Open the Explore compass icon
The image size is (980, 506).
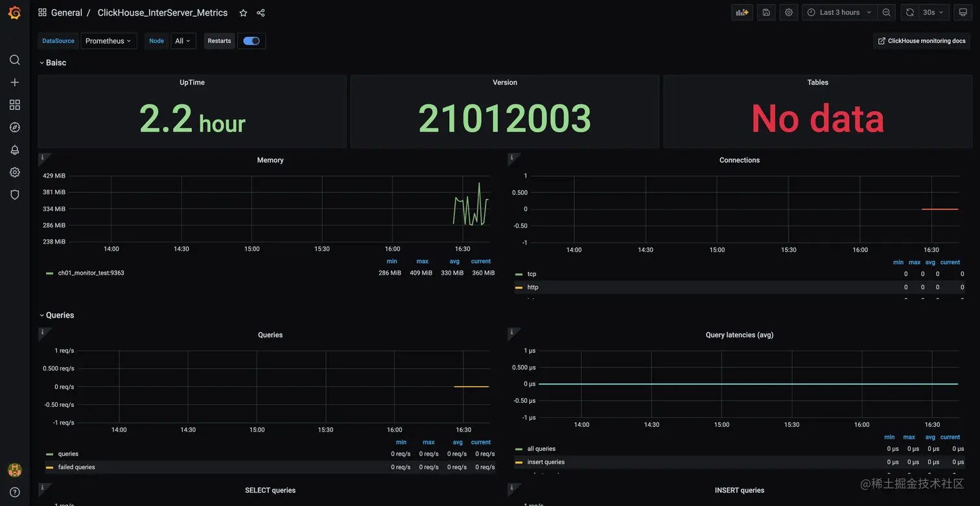click(14, 128)
